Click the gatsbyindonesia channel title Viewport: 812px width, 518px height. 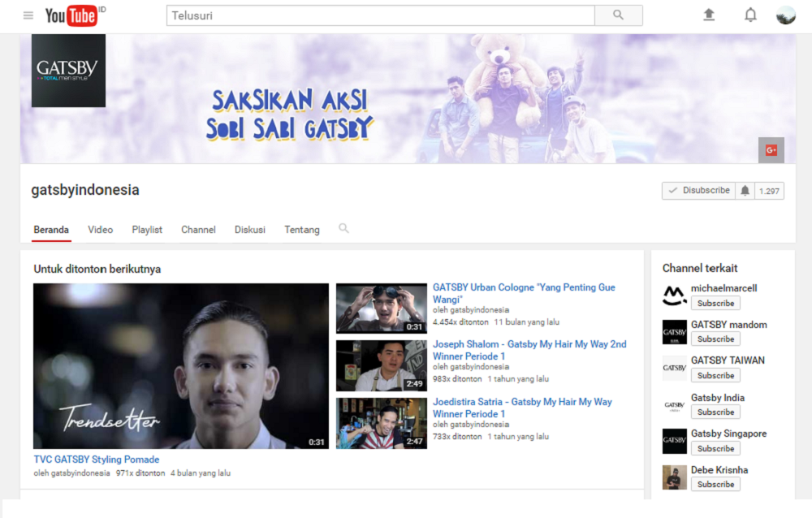click(85, 190)
